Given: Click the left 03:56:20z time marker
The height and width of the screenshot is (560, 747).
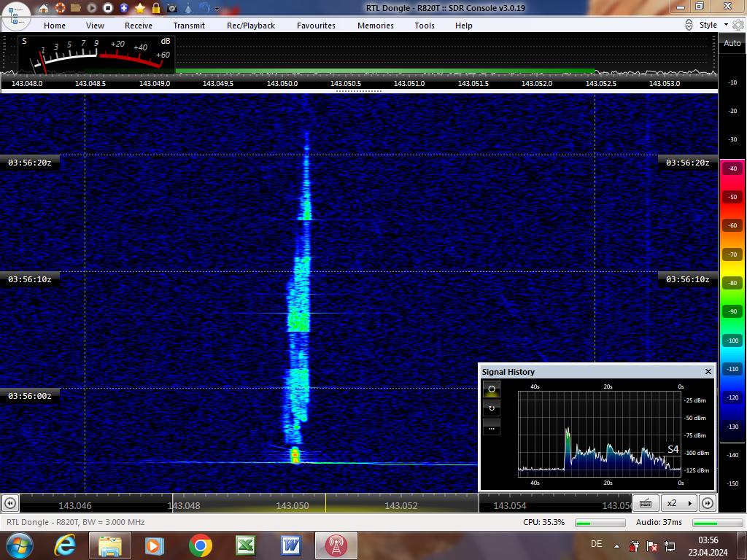Looking at the screenshot, I should [29, 163].
